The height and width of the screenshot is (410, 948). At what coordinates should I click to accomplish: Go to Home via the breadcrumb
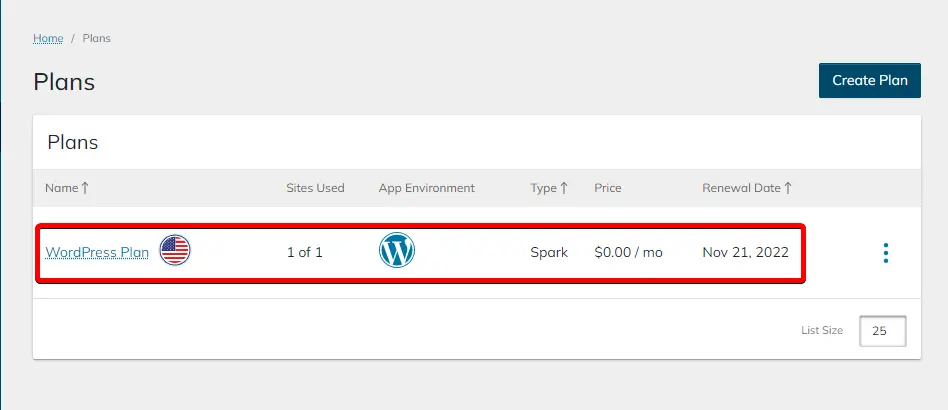coord(48,39)
